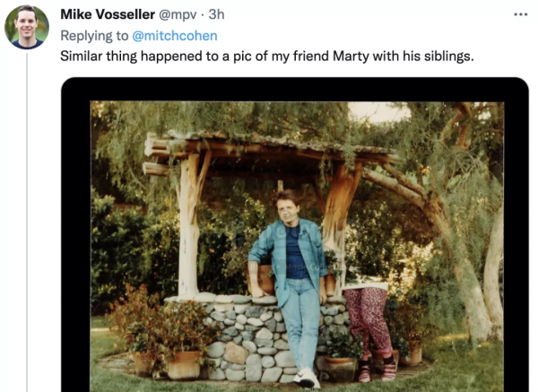Click the "Replying to" label

pyautogui.click(x=93, y=36)
